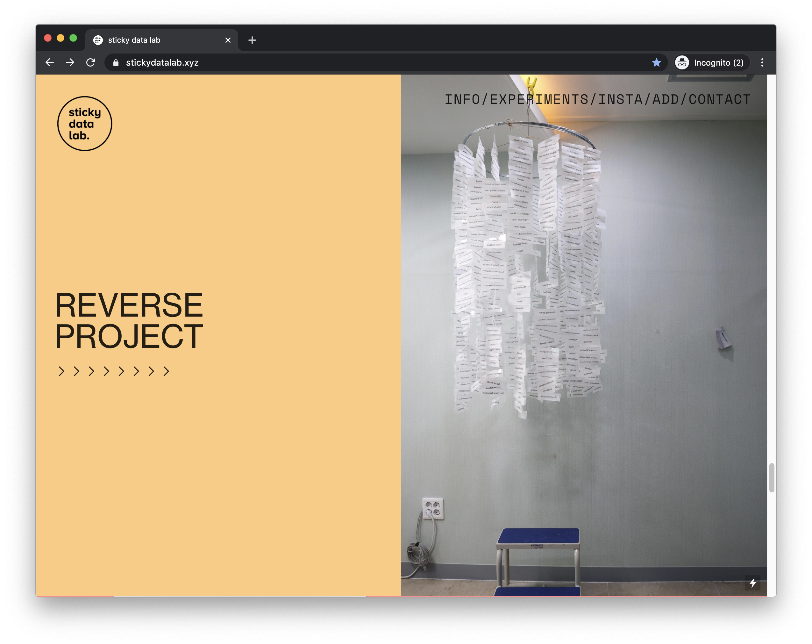Open a new browser tab
812x644 pixels.
(x=252, y=40)
